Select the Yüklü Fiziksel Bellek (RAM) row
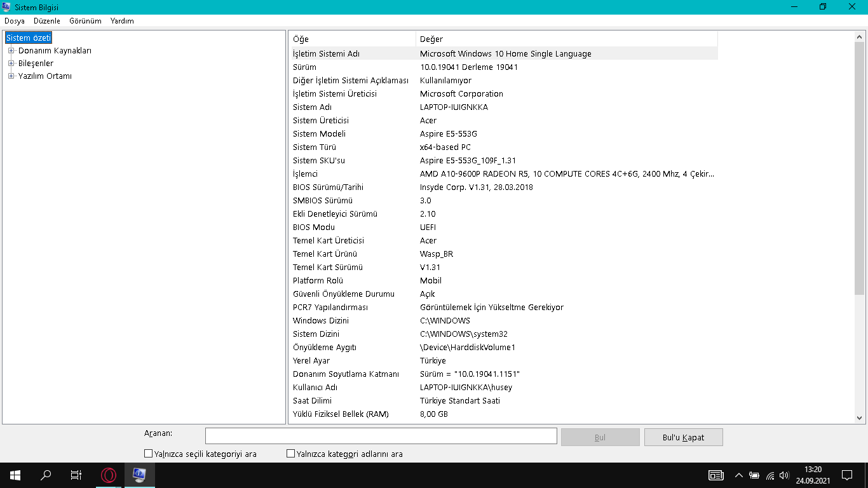 pos(504,414)
